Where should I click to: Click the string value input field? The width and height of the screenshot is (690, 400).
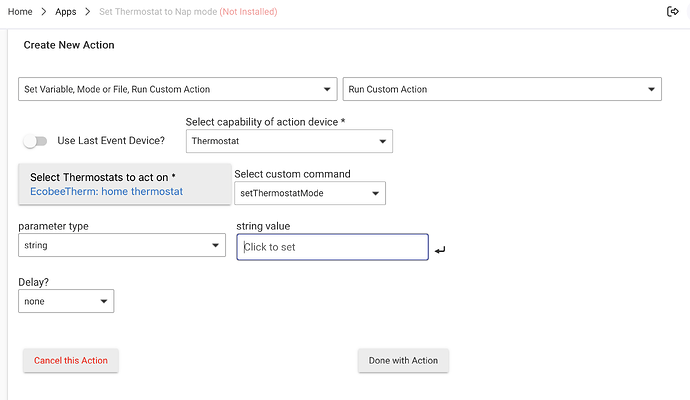(x=332, y=247)
